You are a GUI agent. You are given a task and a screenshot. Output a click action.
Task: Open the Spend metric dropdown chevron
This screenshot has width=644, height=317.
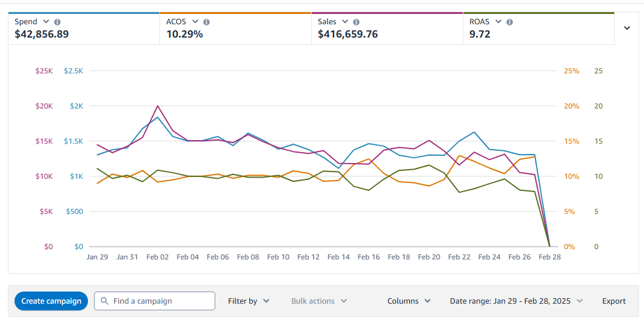coord(46,21)
